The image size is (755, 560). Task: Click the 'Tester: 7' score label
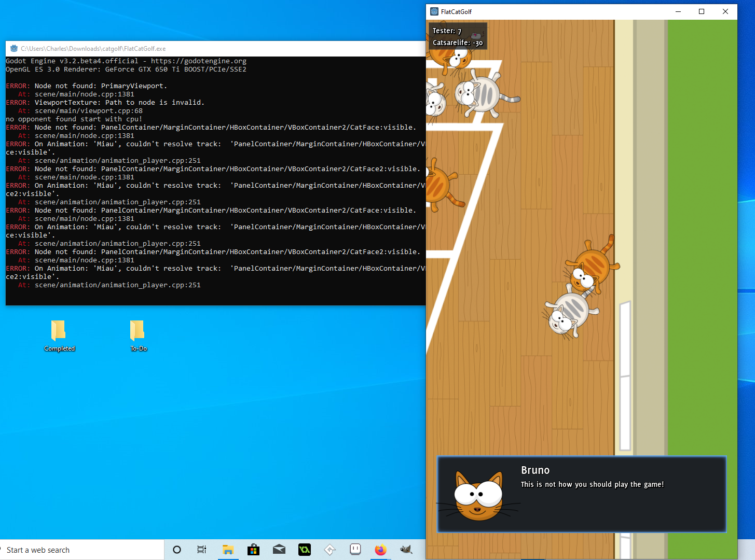447,31
